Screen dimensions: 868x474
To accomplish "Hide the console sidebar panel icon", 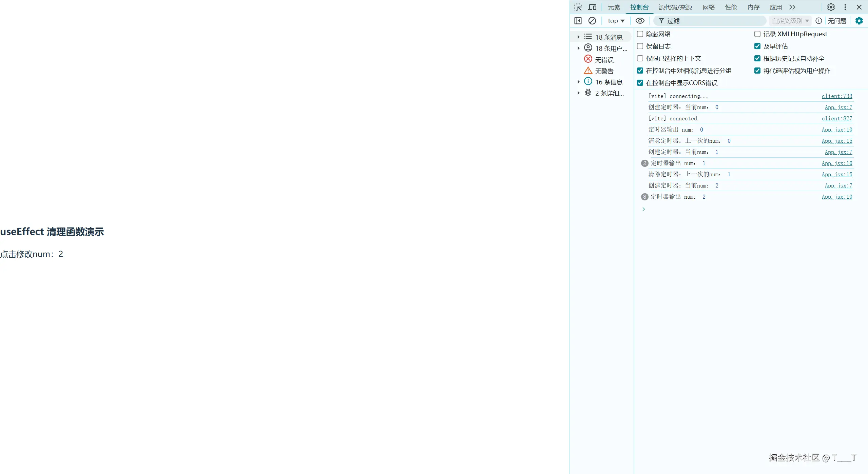I will pyautogui.click(x=578, y=21).
